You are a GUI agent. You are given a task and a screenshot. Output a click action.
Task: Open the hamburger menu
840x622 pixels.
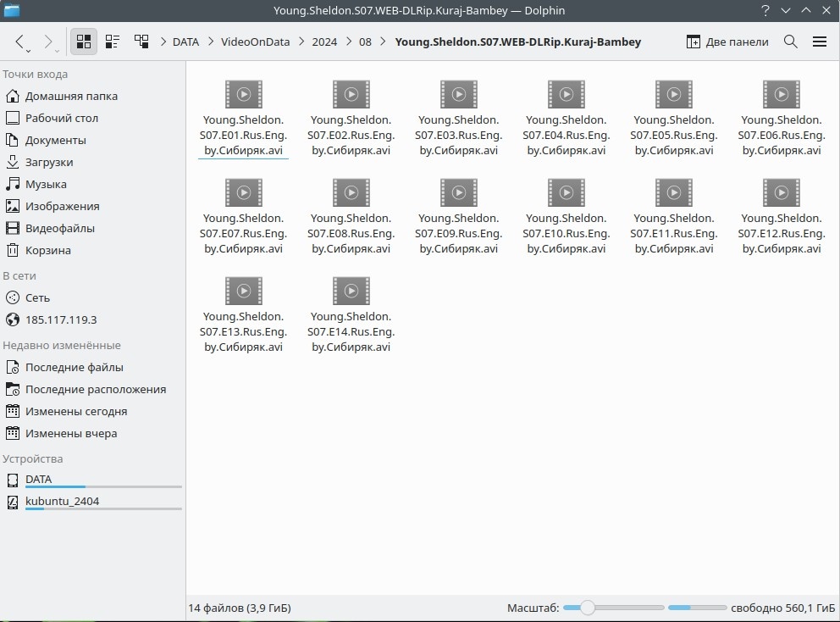point(820,42)
